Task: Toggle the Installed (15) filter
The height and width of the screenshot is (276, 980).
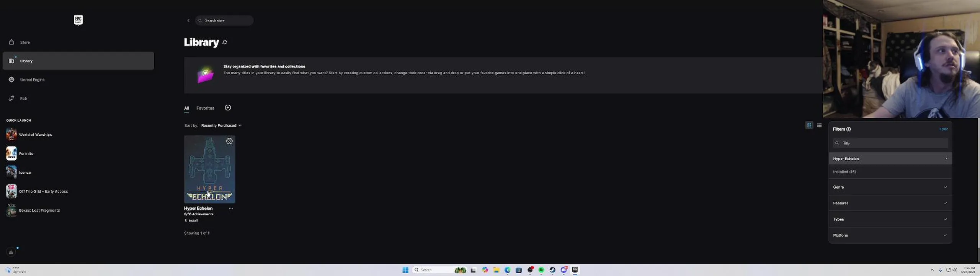Action: point(890,172)
